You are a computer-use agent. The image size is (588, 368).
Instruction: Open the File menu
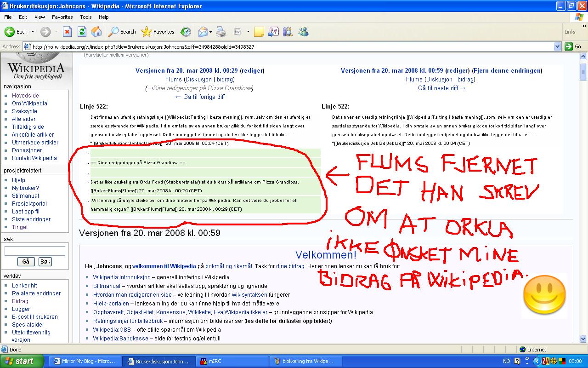(8, 17)
